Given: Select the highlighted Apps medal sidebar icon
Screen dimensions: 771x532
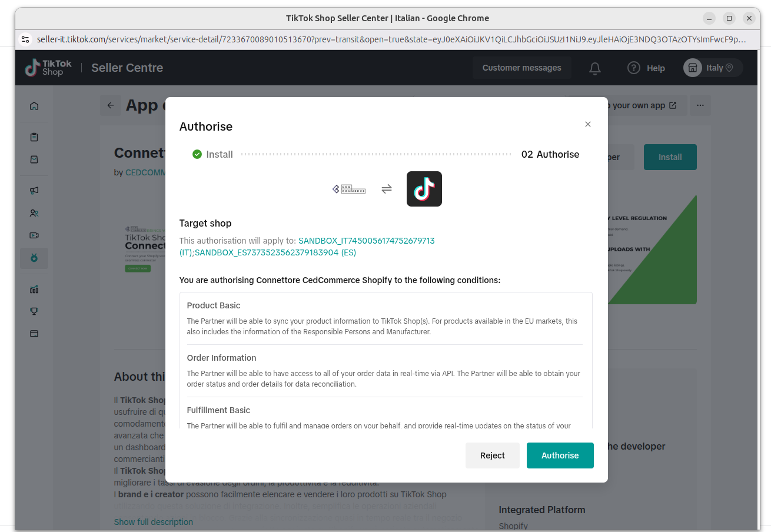Looking at the screenshot, I should pyautogui.click(x=34, y=258).
